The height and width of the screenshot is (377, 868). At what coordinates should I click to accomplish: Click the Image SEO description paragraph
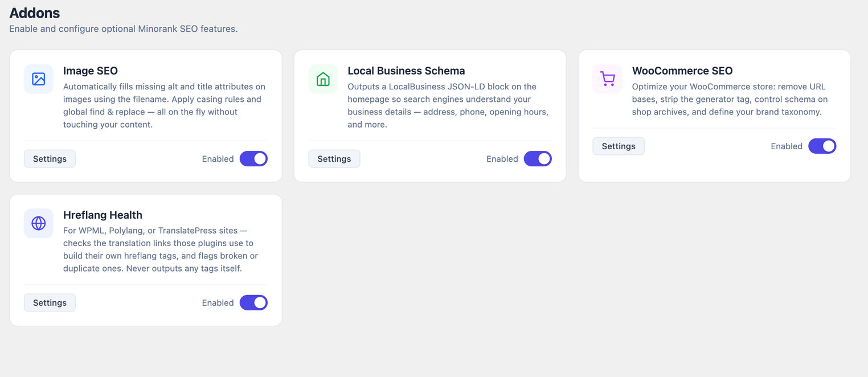click(165, 105)
